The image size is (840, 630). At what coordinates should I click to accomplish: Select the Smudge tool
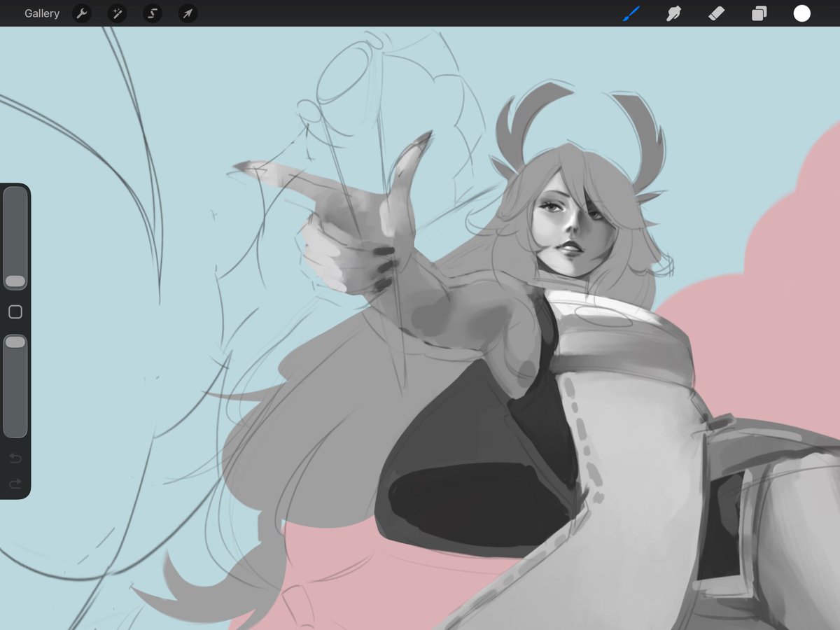(673, 13)
